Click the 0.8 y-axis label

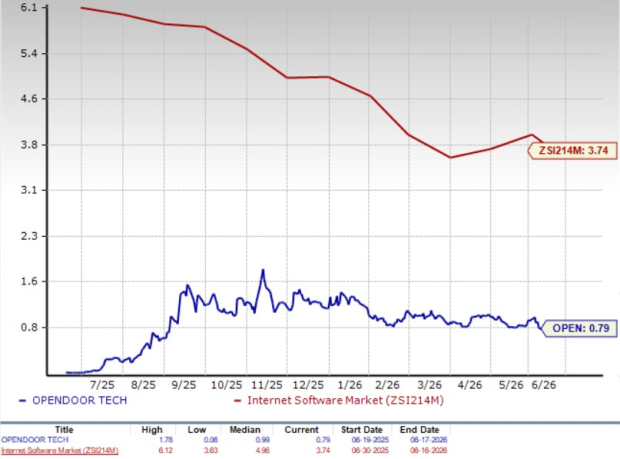[x=28, y=327]
